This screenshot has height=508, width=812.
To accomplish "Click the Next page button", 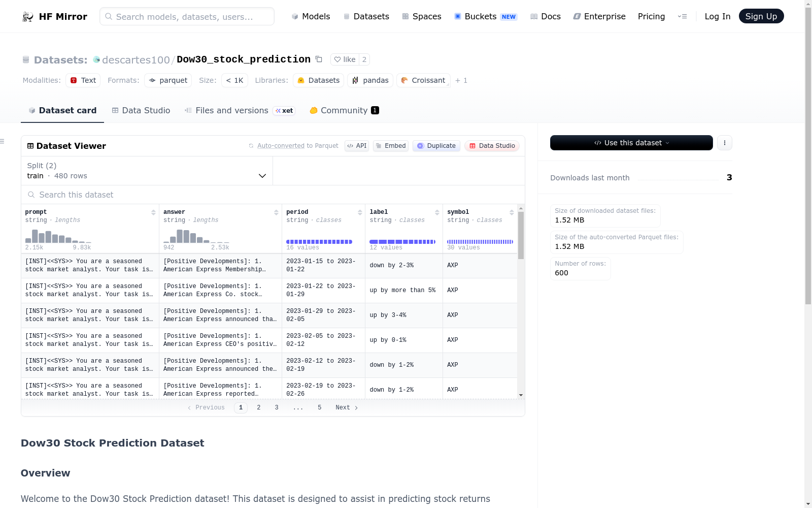I will pos(347,407).
